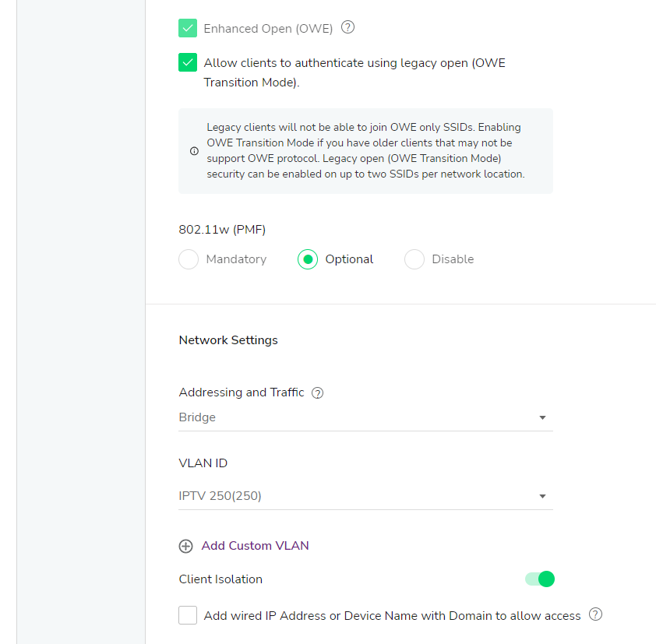Click the Client Isolation label text

222,579
